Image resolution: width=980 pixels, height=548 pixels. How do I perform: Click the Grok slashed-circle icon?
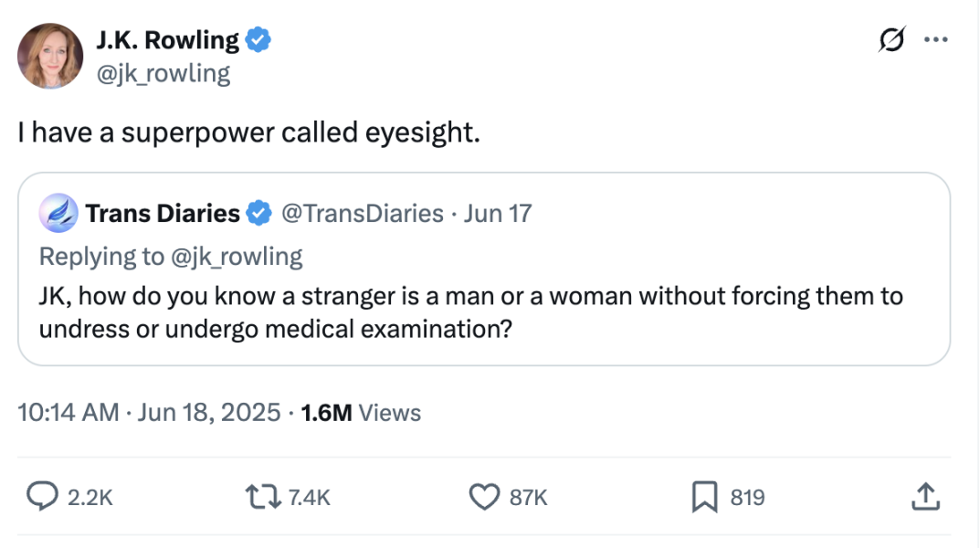(x=892, y=40)
